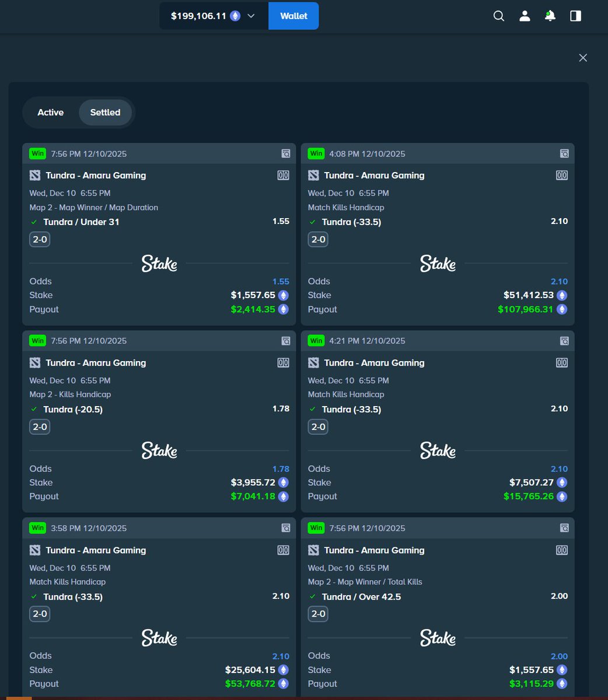Select the Settled tab
608x700 pixels.
tap(105, 112)
